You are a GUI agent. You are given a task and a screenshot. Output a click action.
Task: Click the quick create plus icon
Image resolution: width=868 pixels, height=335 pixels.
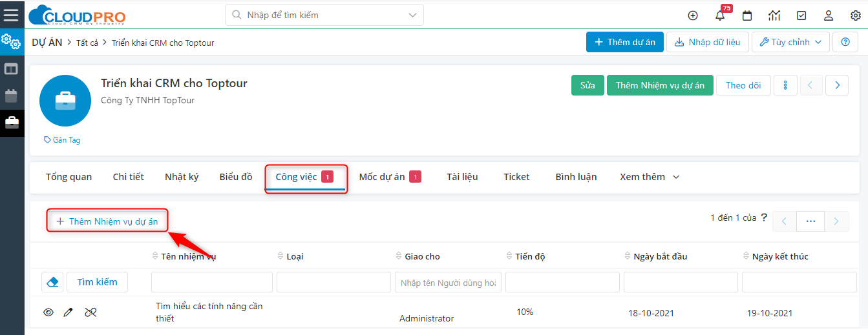(693, 15)
